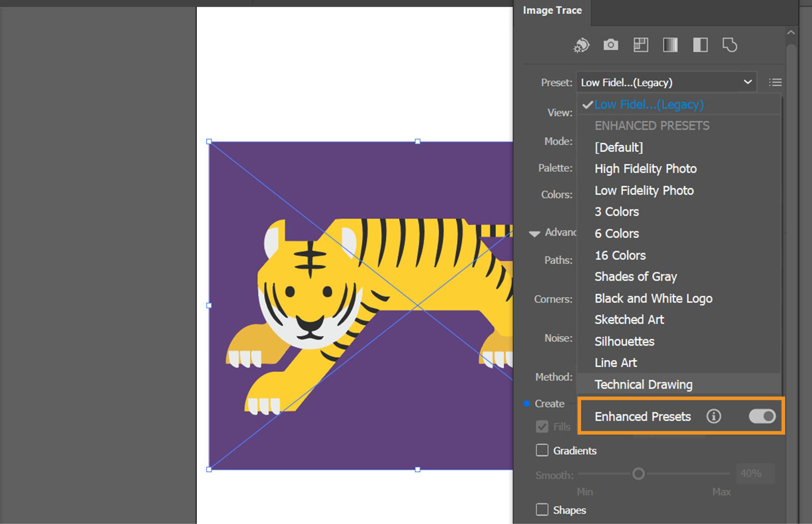Click the Low Fidel...(Legacy) checked entry
This screenshot has width=812, height=524.
tap(649, 104)
